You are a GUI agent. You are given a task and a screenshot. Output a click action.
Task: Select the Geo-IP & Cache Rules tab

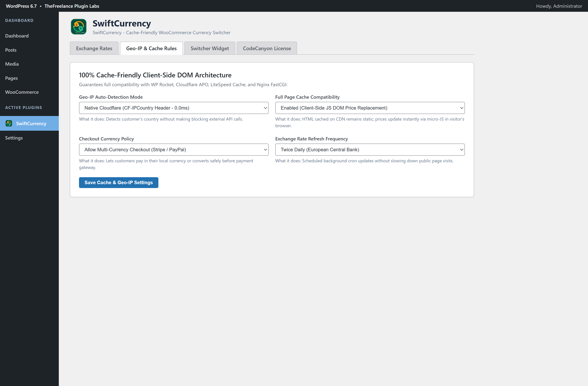(x=151, y=48)
